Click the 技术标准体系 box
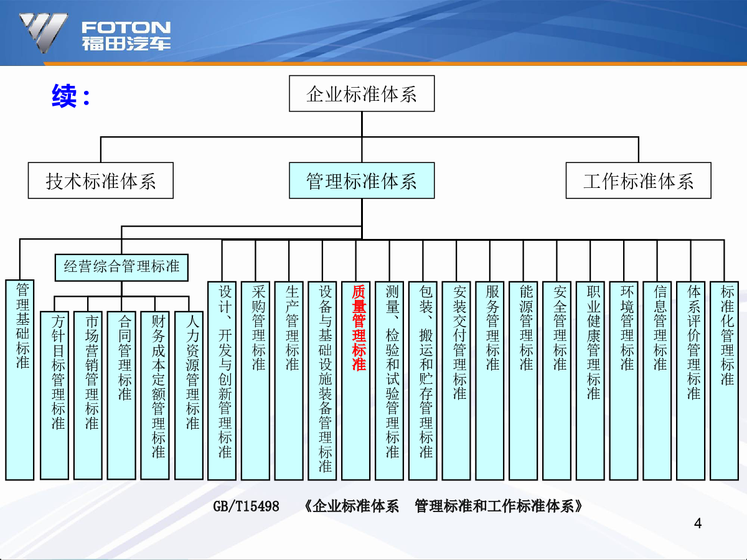This screenshot has height=560, width=747. click(x=101, y=181)
